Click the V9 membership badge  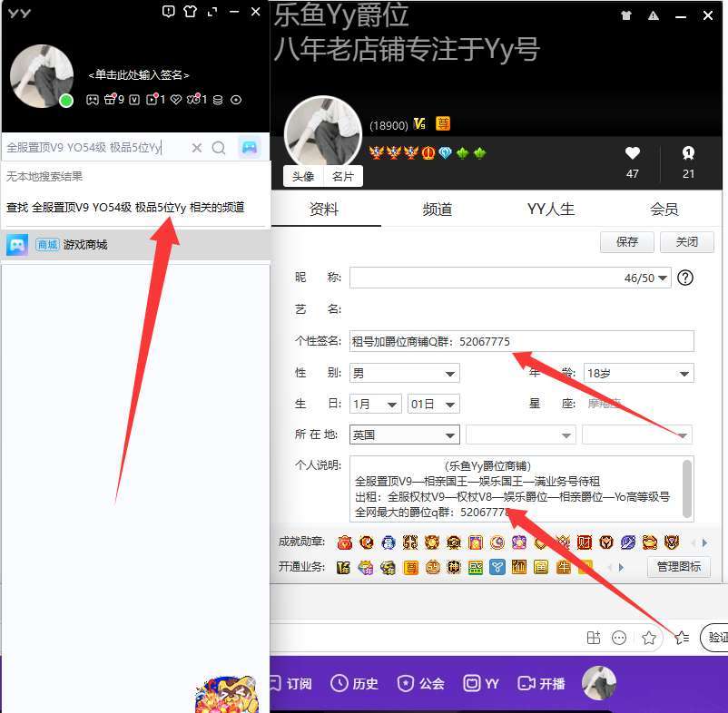pos(419,124)
